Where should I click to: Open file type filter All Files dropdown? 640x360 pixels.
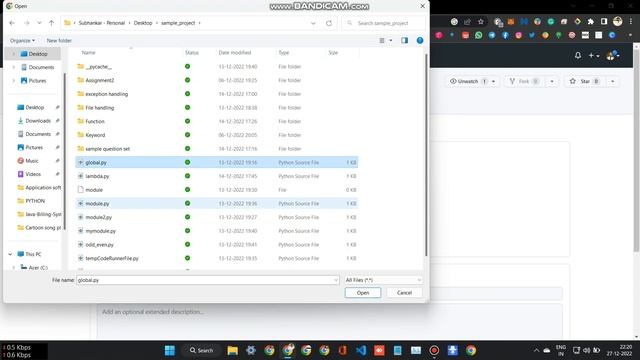pos(383,280)
